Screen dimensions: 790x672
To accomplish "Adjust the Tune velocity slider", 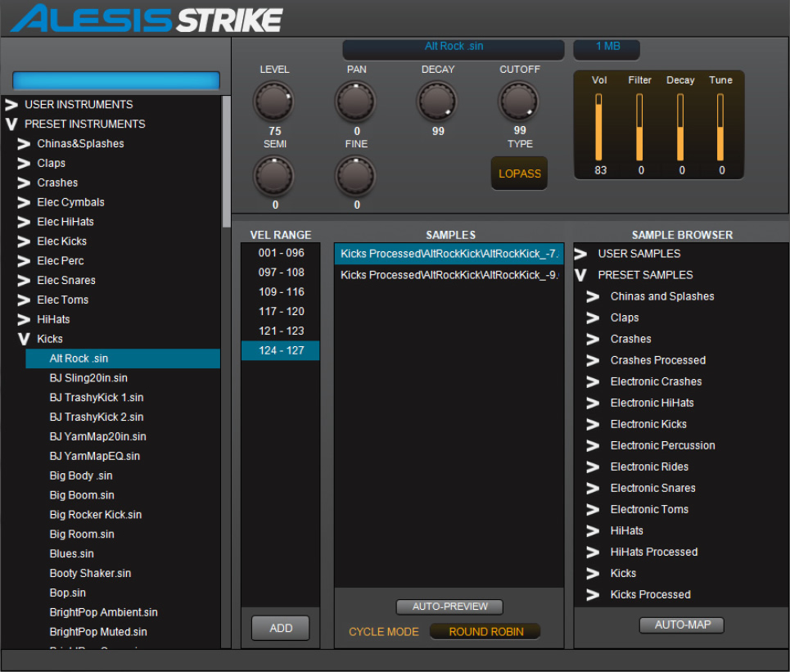I will tap(720, 128).
